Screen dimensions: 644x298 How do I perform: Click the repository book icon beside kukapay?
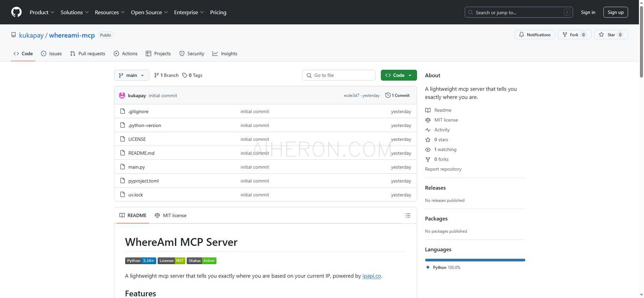14,35
